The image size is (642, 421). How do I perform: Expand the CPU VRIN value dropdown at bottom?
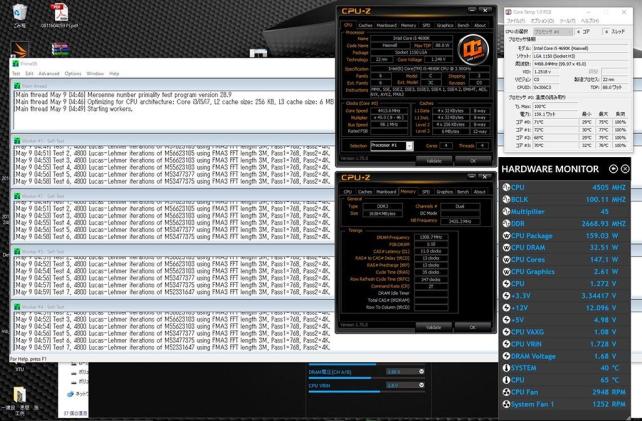point(421,385)
